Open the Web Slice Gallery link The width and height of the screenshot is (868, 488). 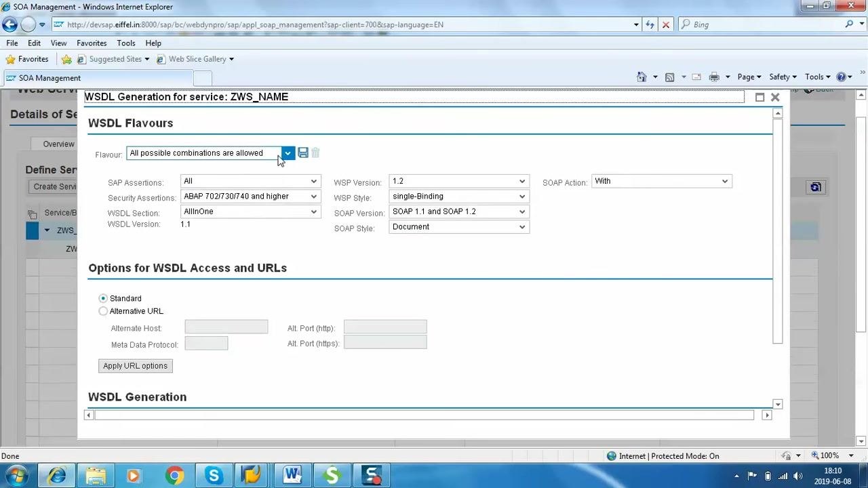[195, 59]
